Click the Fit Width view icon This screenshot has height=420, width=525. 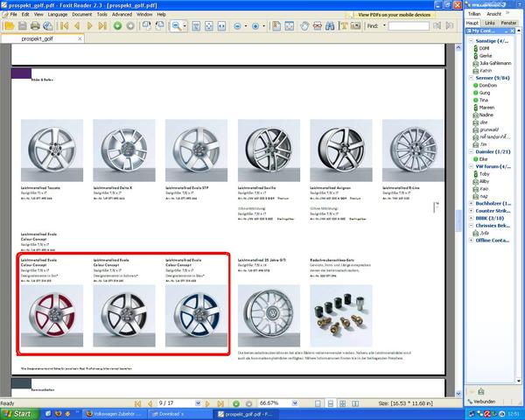pos(221,25)
